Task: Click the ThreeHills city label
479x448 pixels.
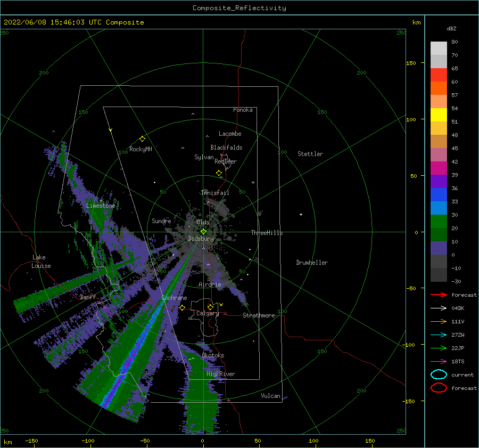Action: click(x=267, y=233)
